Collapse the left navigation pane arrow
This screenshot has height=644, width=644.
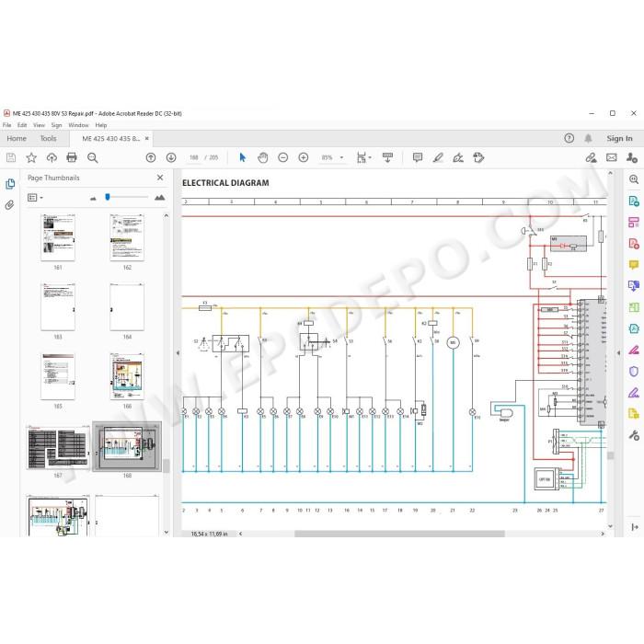[178, 352]
